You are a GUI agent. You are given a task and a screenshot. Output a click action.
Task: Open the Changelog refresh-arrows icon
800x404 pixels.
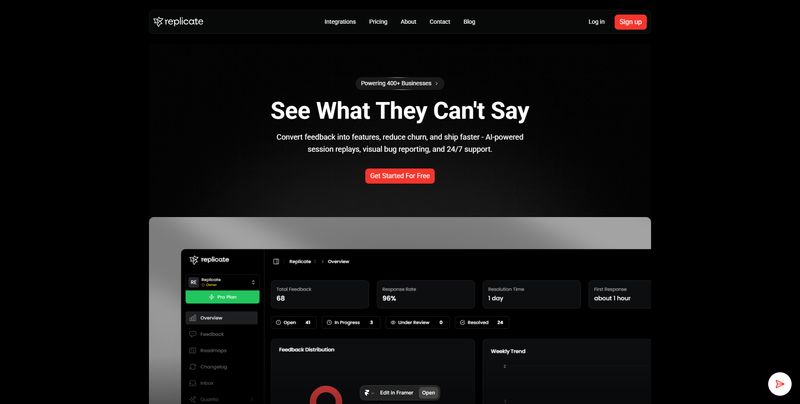pos(192,367)
